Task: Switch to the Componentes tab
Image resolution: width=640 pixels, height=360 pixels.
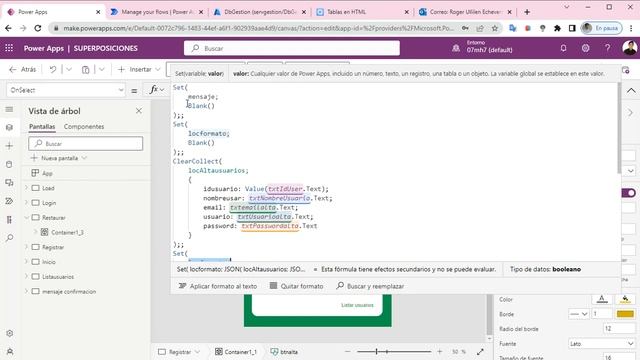Action: [x=84, y=127]
